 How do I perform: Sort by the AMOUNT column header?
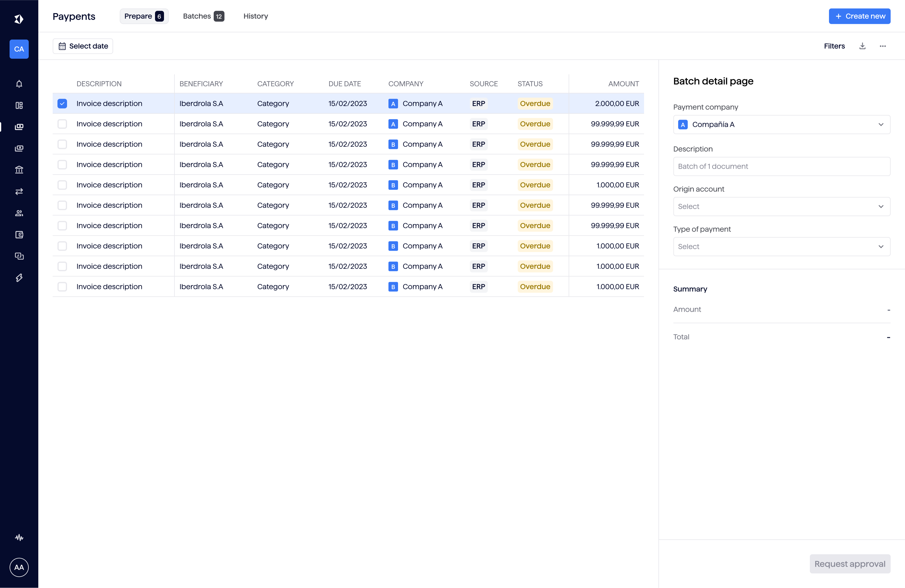coord(623,83)
